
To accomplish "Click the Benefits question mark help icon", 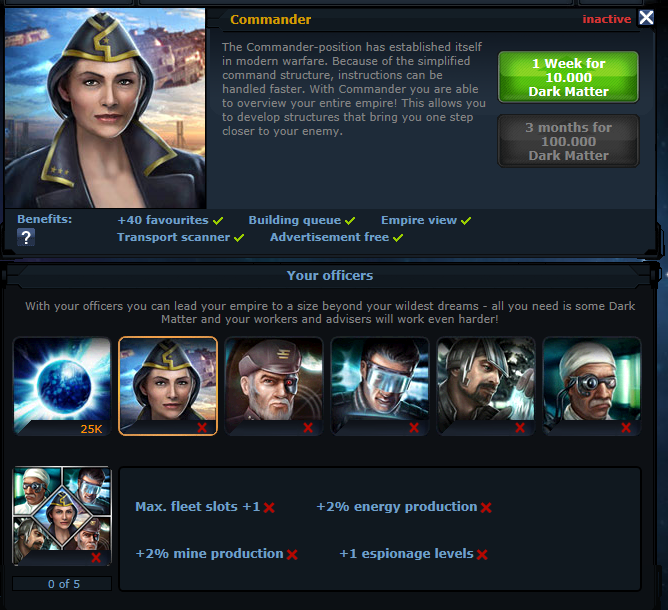I will 26,237.
